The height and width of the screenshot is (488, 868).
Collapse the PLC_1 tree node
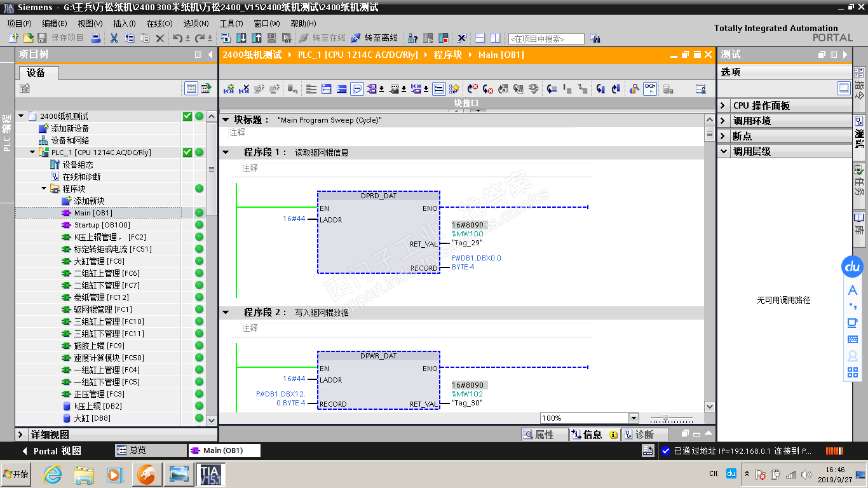(x=32, y=152)
